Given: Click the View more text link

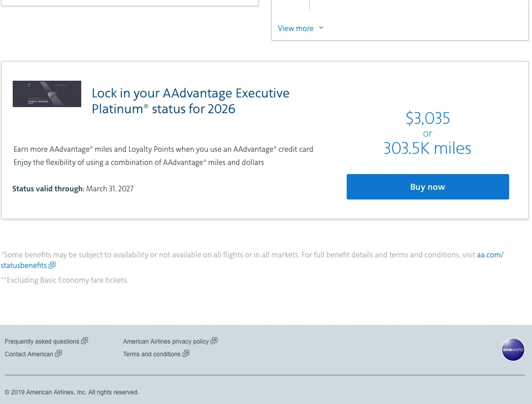Looking at the screenshot, I should (x=295, y=28).
